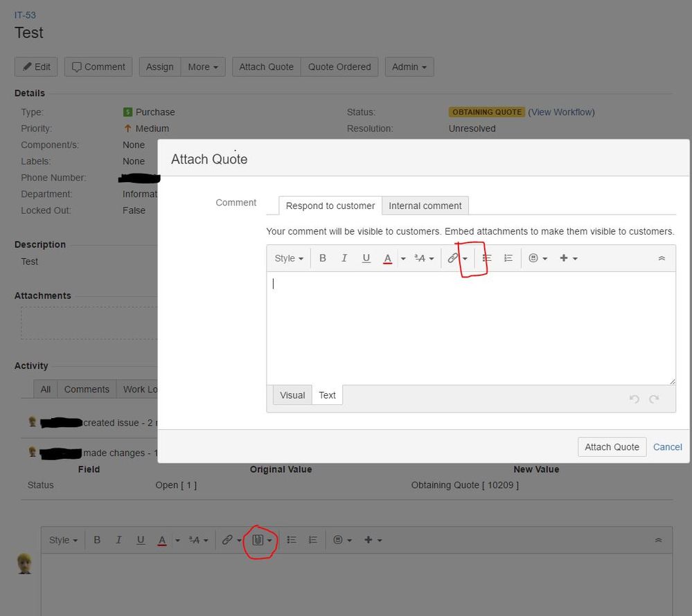Click Italic icon in bottom comment editor

118,540
